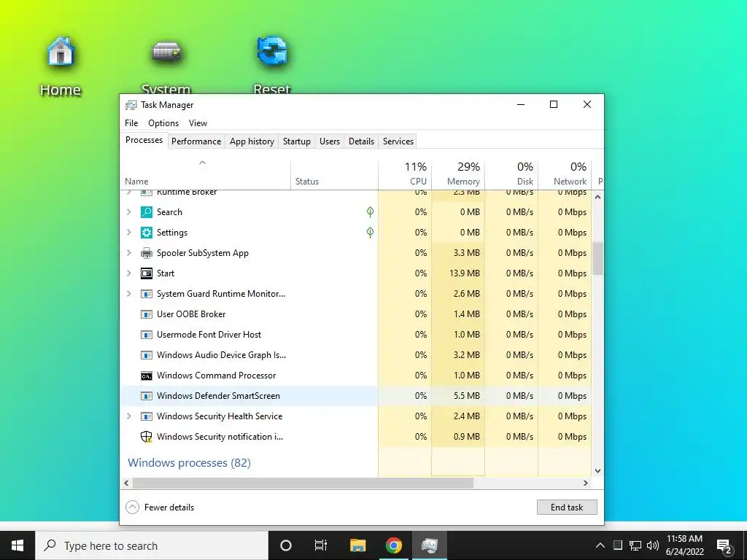This screenshot has height=560, width=747.
Task: Open the Home desktop shortcut
Action: (x=61, y=66)
